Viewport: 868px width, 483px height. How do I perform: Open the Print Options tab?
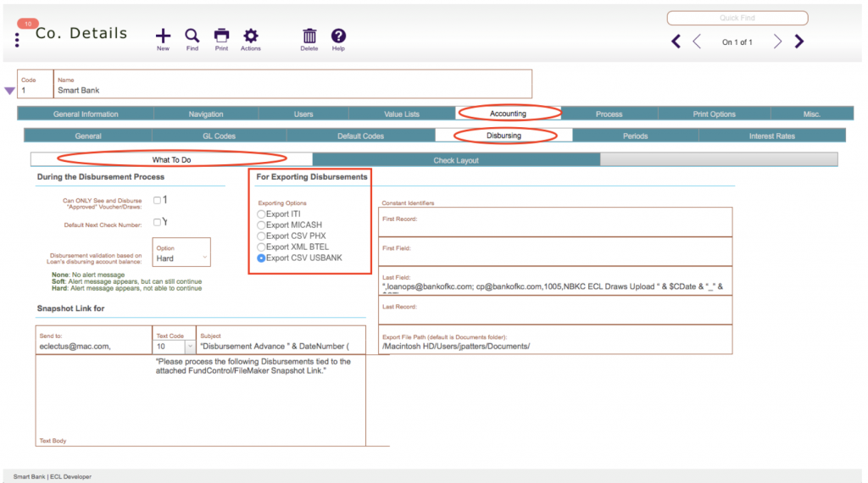[x=714, y=114]
